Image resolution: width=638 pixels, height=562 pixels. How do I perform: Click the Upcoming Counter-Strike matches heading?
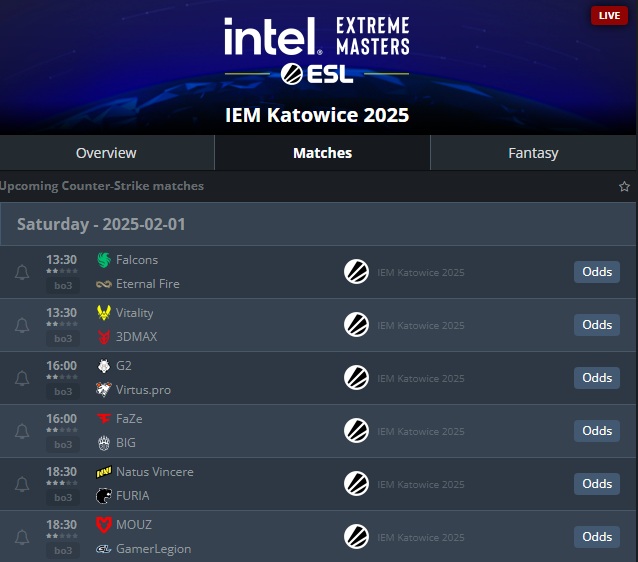102,186
